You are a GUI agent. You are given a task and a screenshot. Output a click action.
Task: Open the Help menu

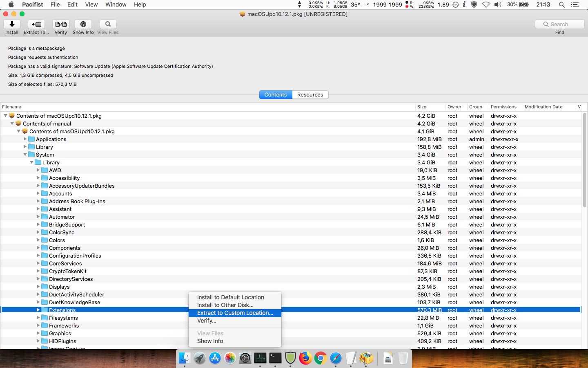(x=140, y=4)
